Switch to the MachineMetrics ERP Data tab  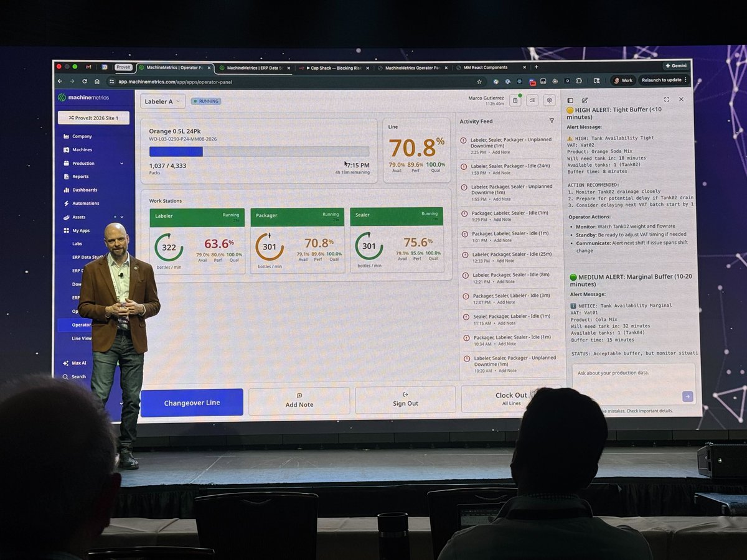coord(254,68)
